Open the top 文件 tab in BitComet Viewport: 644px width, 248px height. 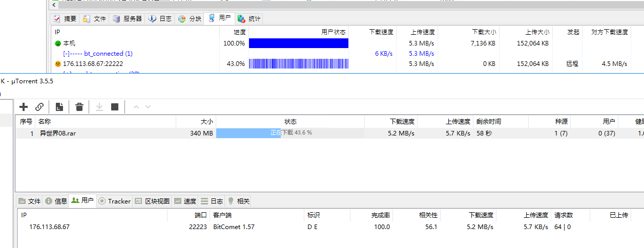[x=95, y=19]
